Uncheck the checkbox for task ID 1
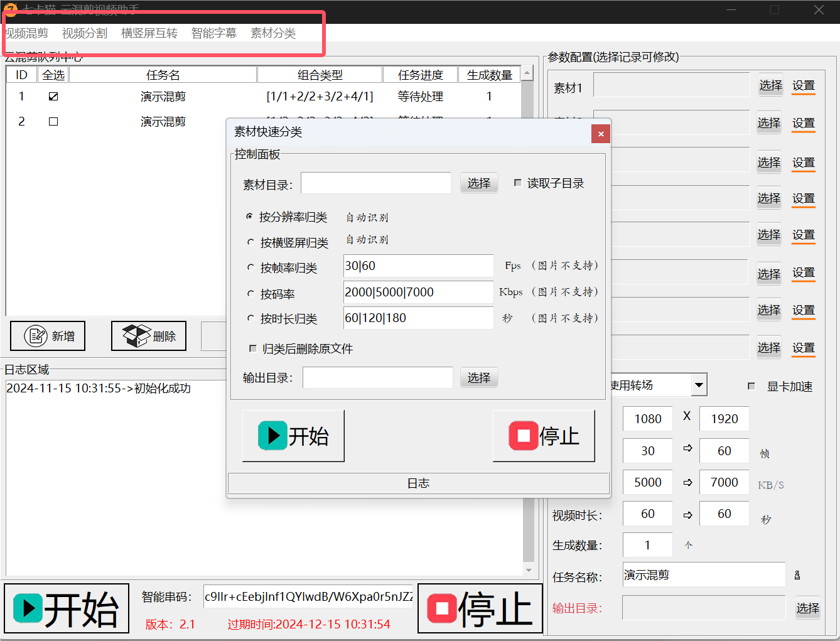The image size is (840, 641). pos(53,96)
